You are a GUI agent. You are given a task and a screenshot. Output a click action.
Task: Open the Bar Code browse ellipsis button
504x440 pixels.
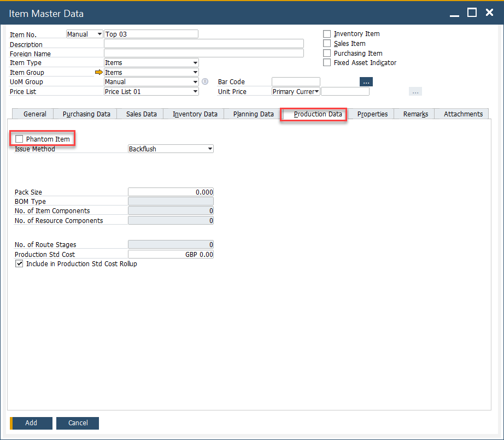click(366, 82)
